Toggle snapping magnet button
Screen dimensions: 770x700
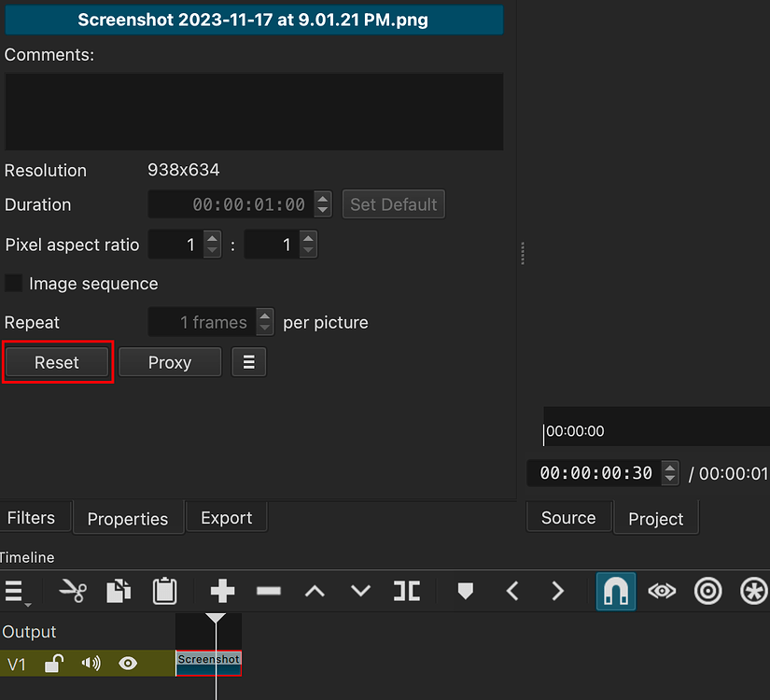click(616, 591)
